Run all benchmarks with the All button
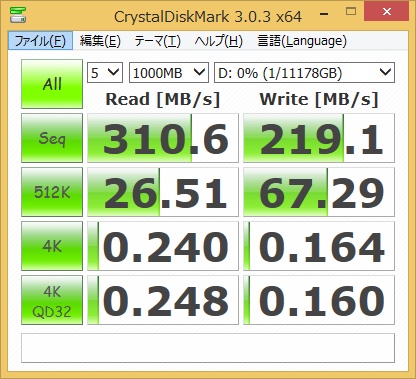 point(52,84)
